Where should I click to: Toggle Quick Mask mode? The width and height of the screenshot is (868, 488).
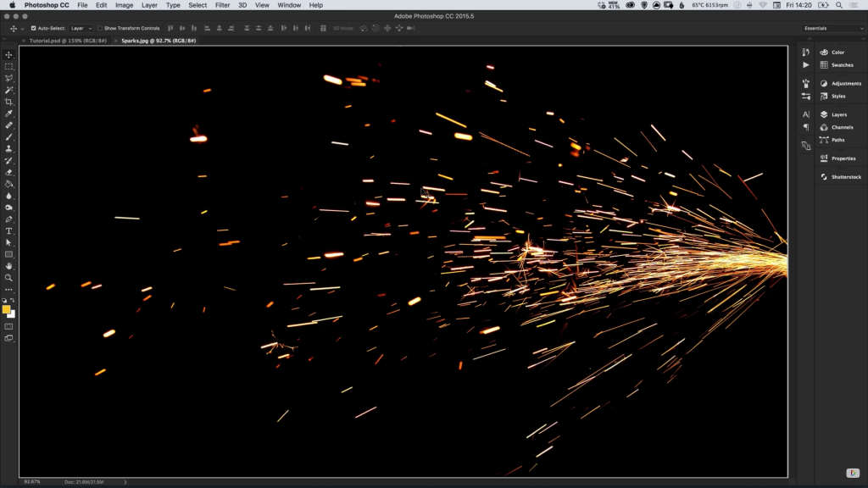(8, 326)
